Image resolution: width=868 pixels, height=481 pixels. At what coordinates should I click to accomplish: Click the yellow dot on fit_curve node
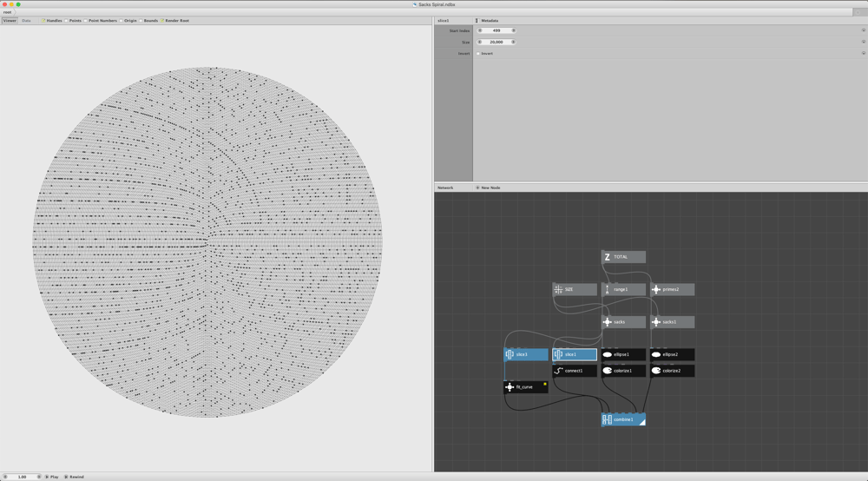click(545, 384)
